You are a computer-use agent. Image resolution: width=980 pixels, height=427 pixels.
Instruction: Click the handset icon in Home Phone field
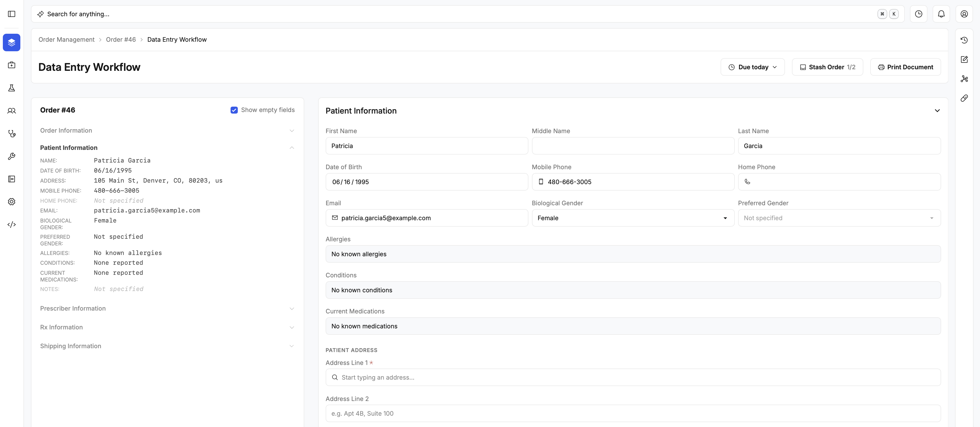747,182
